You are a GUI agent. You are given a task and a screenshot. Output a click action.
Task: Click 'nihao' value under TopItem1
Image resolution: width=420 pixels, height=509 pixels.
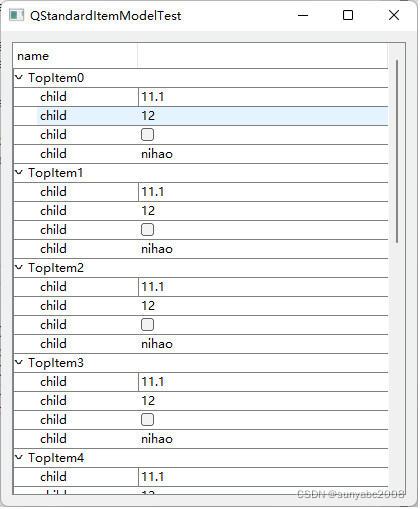(157, 249)
